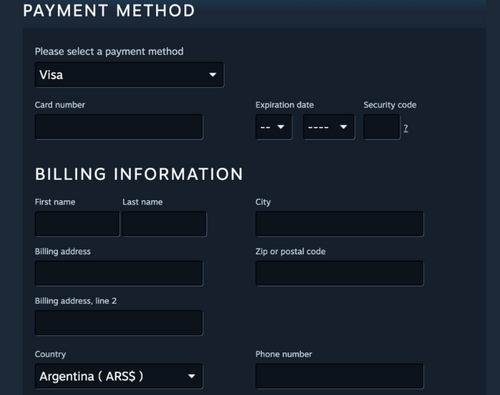Click the Zip or postal code field

339,273
